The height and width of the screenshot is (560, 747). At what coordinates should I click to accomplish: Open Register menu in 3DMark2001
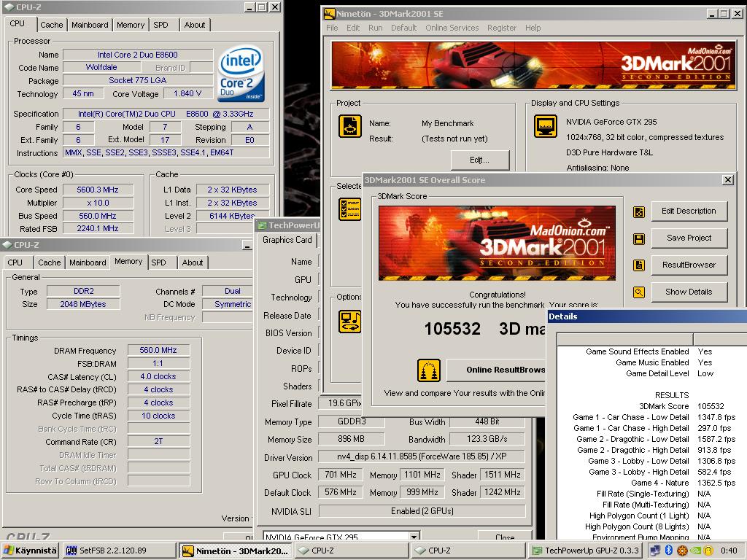pyautogui.click(x=502, y=28)
